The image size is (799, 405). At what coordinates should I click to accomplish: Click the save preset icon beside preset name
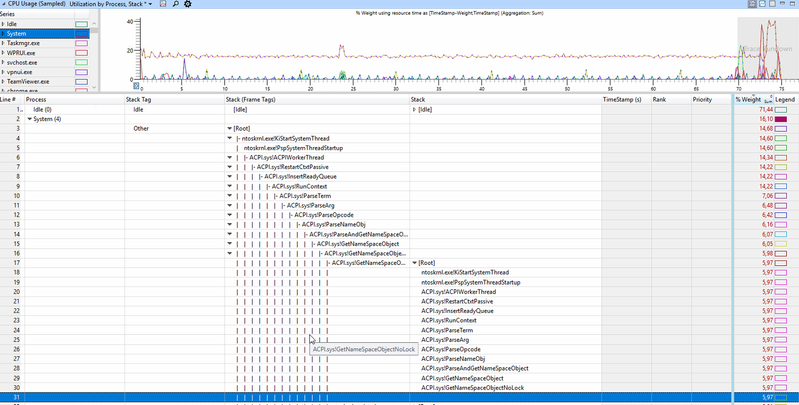(x=165, y=5)
